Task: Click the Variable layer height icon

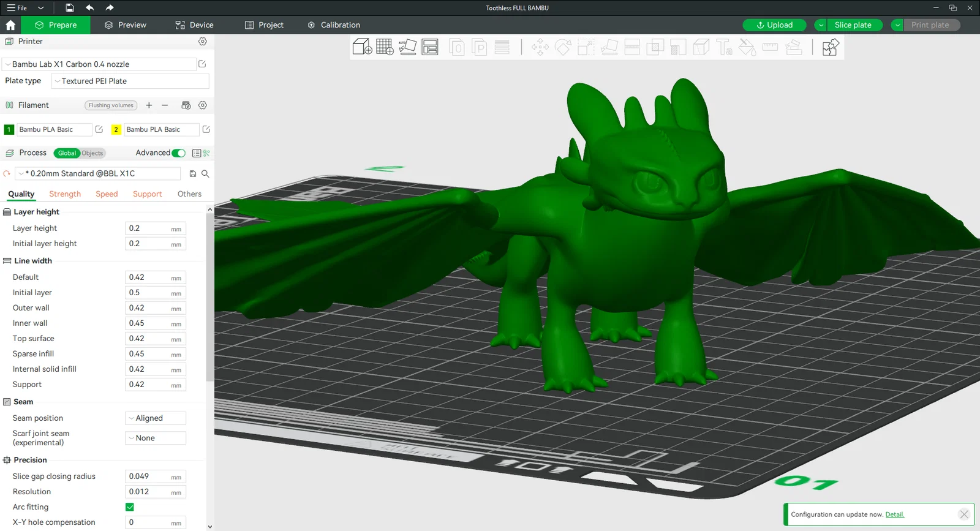Action: tap(502, 47)
